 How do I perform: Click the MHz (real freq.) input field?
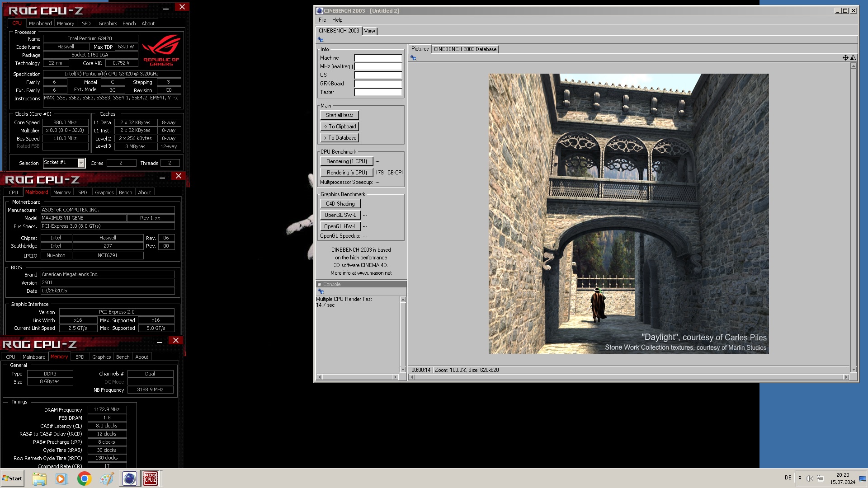tap(378, 66)
